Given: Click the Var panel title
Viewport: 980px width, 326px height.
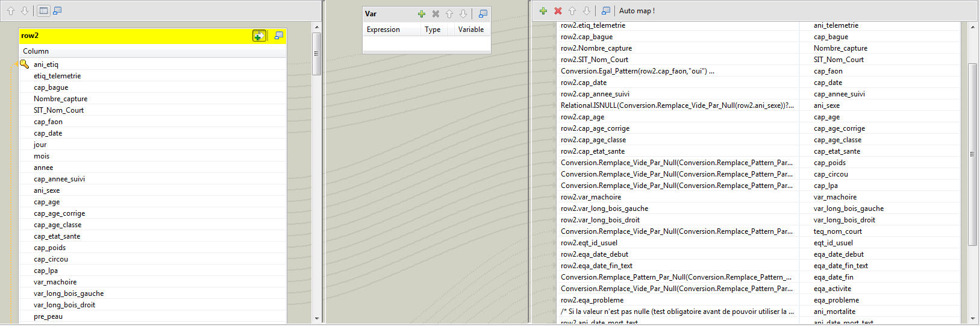Looking at the screenshot, I should pos(371,14).
